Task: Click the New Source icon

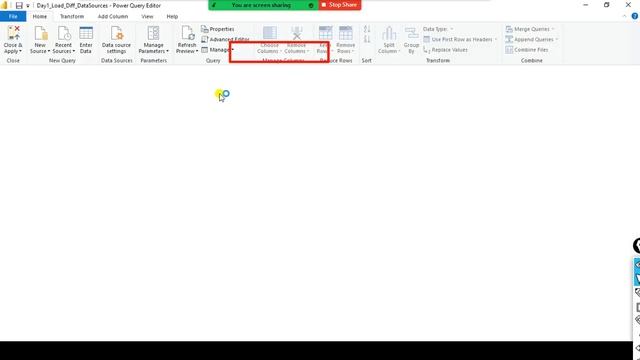Action: (x=40, y=33)
